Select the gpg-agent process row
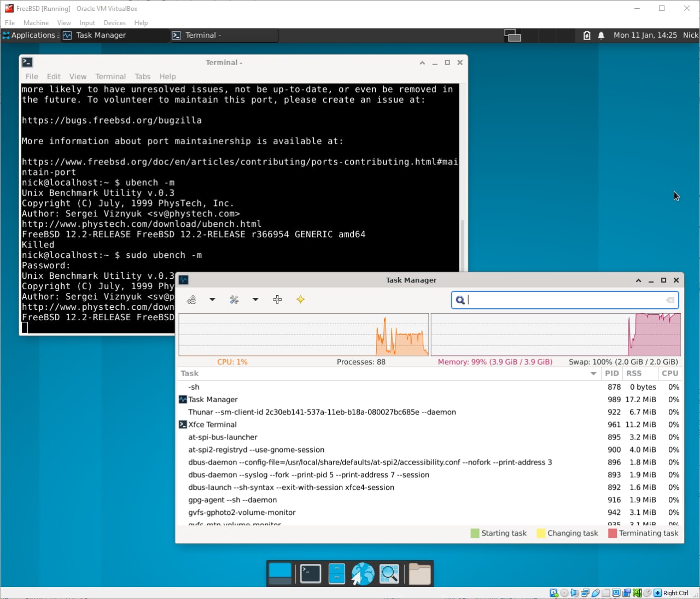Viewport: 700px width, 599px height. click(x=429, y=500)
